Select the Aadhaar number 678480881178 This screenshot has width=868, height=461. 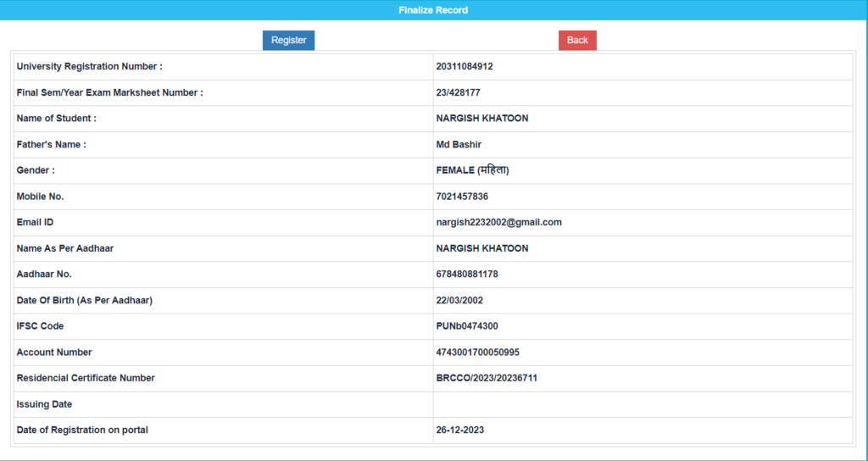point(467,275)
